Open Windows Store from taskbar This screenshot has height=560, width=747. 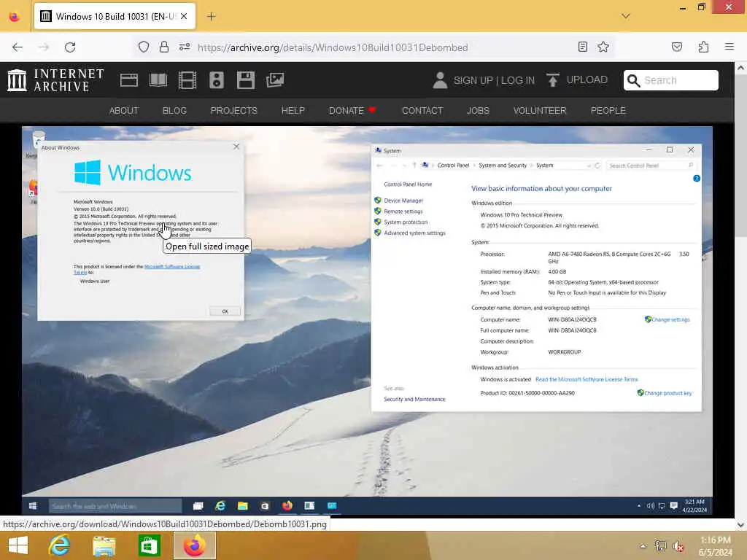149,545
